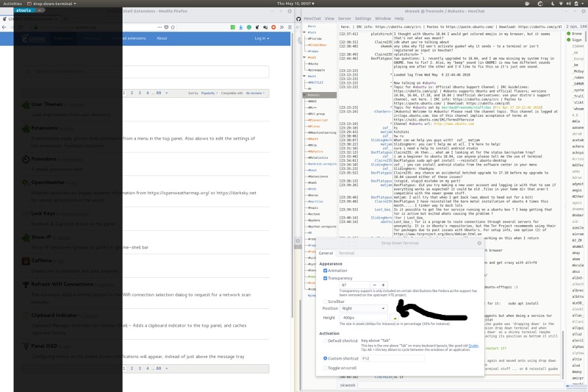Click the Refresh Wifi Connections wifi icon

click(26, 285)
